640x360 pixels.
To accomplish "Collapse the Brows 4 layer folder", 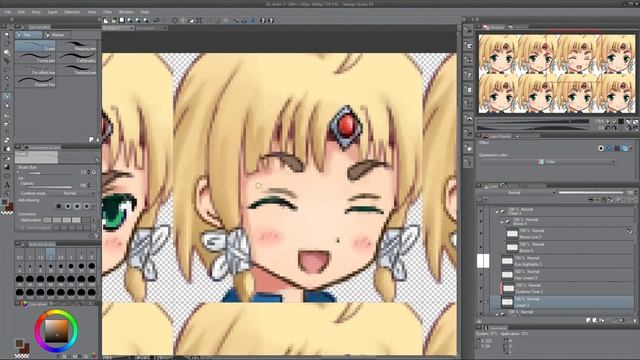I will pyautogui.click(x=502, y=222).
